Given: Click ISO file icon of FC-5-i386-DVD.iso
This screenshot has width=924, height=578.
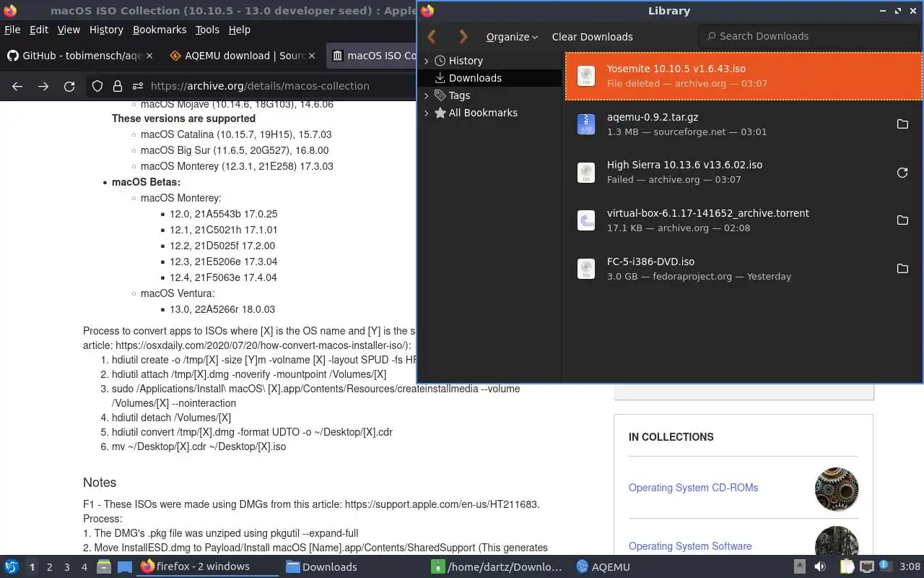Looking at the screenshot, I should click(x=586, y=269).
